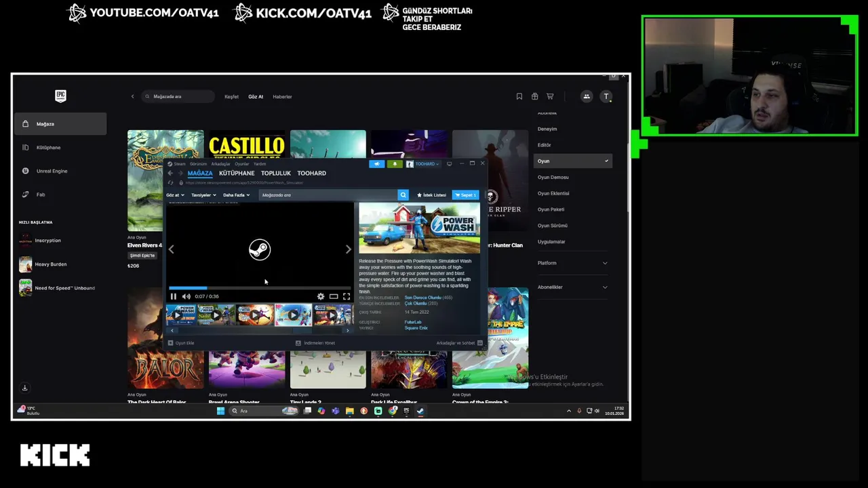Open the Square Enix publisher link
The height and width of the screenshot is (488, 868).
click(x=416, y=328)
